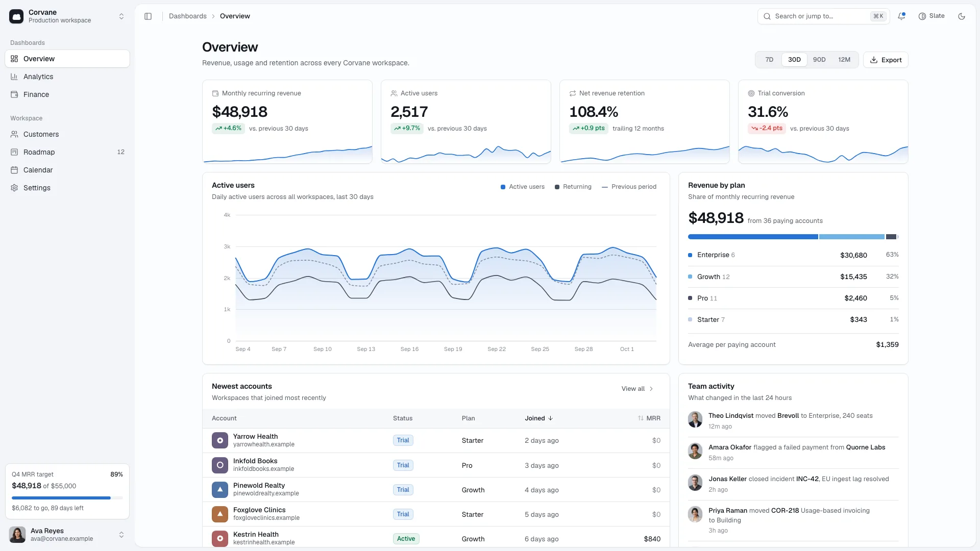Sort table by MRR column
Image resolution: width=980 pixels, height=551 pixels.
click(649, 418)
